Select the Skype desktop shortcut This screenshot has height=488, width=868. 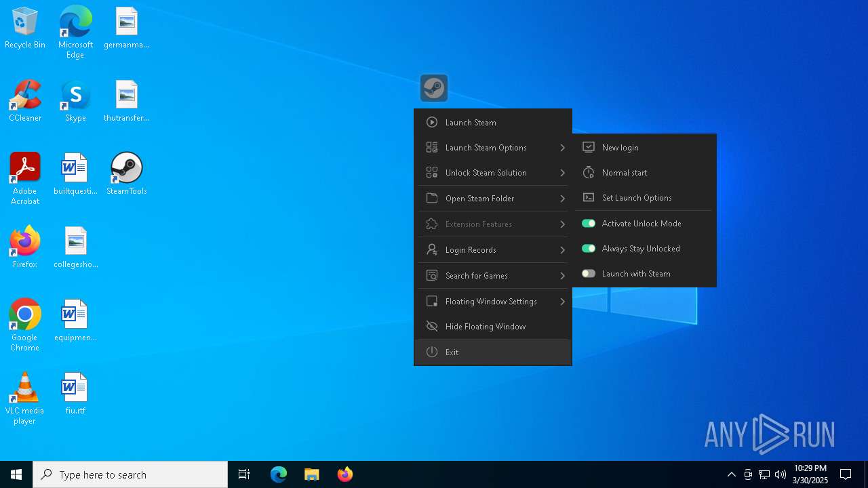(x=75, y=100)
